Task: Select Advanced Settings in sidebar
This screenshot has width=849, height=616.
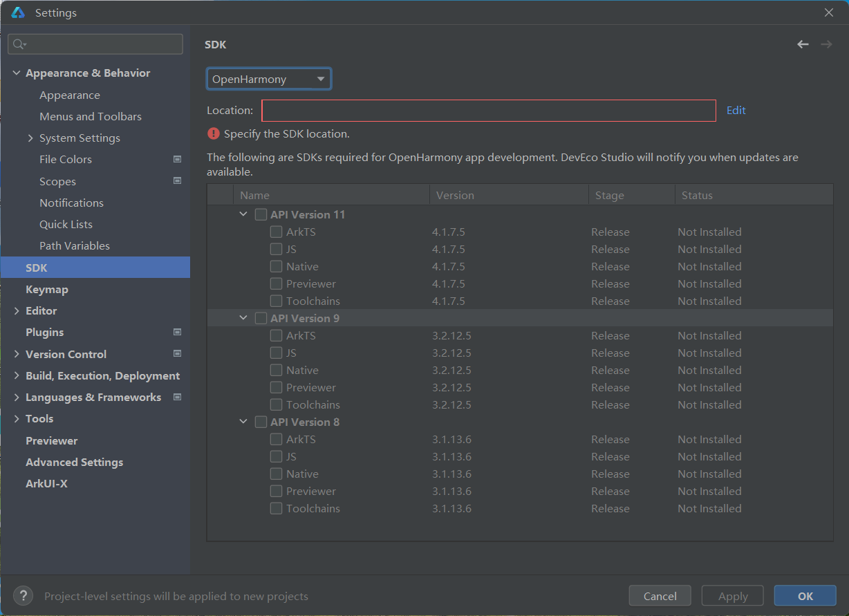Action: tap(74, 463)
